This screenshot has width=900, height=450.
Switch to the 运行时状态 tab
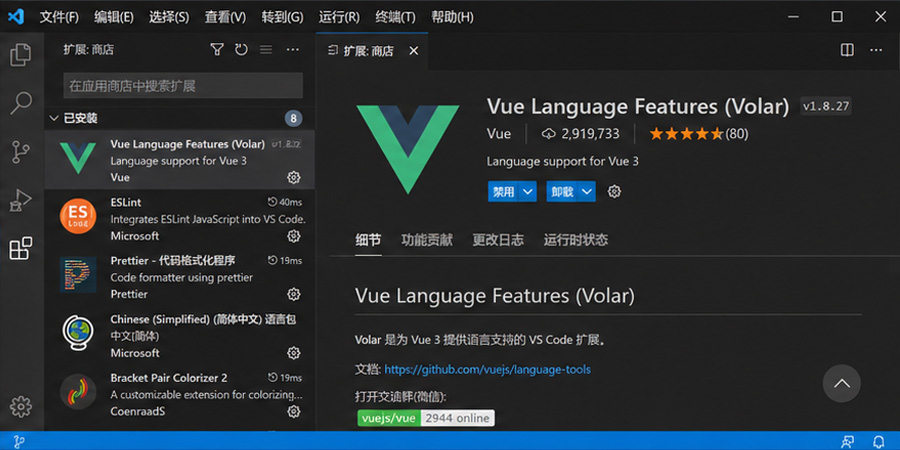[576, 239]
